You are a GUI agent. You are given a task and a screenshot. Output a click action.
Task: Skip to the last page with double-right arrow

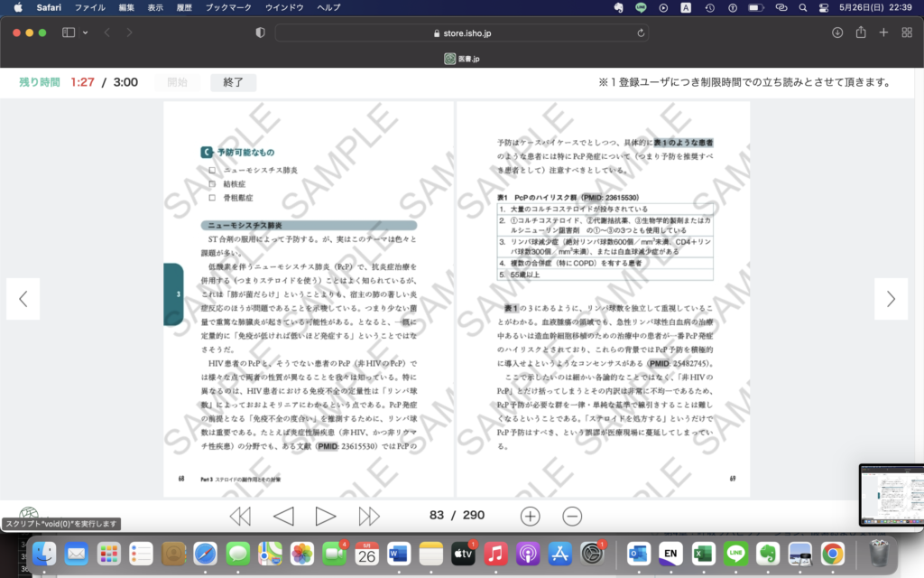tap(369, 516)
